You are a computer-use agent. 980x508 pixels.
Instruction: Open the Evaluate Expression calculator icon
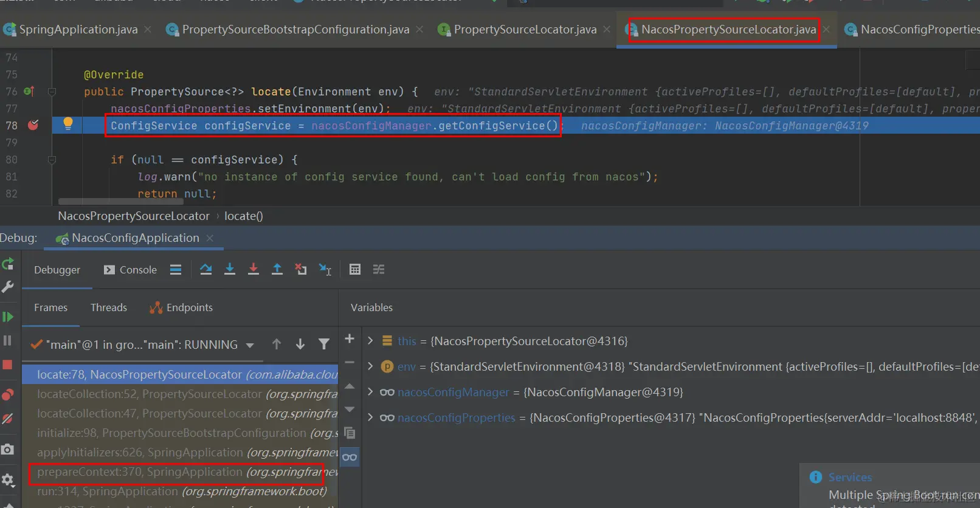click(355, 269)
